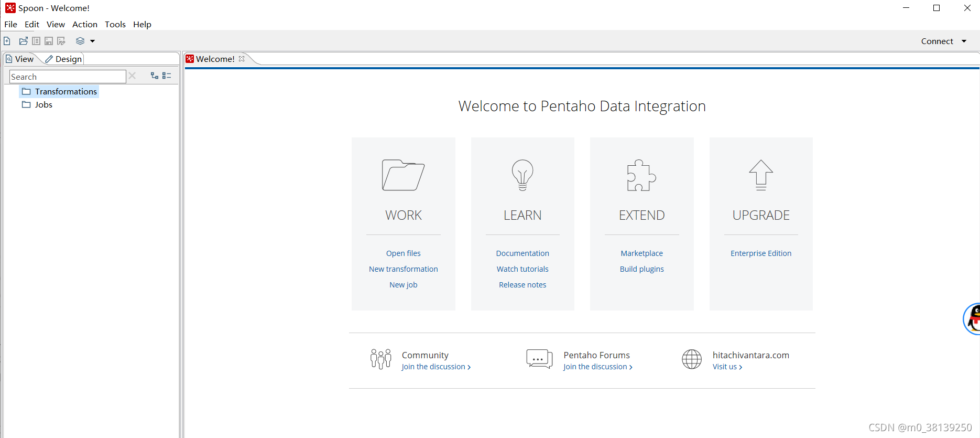Image resolution: width=980 pixels, height=438 pixels.
Task: Click the LEARN heading text
Action: [x=522, y=215]
